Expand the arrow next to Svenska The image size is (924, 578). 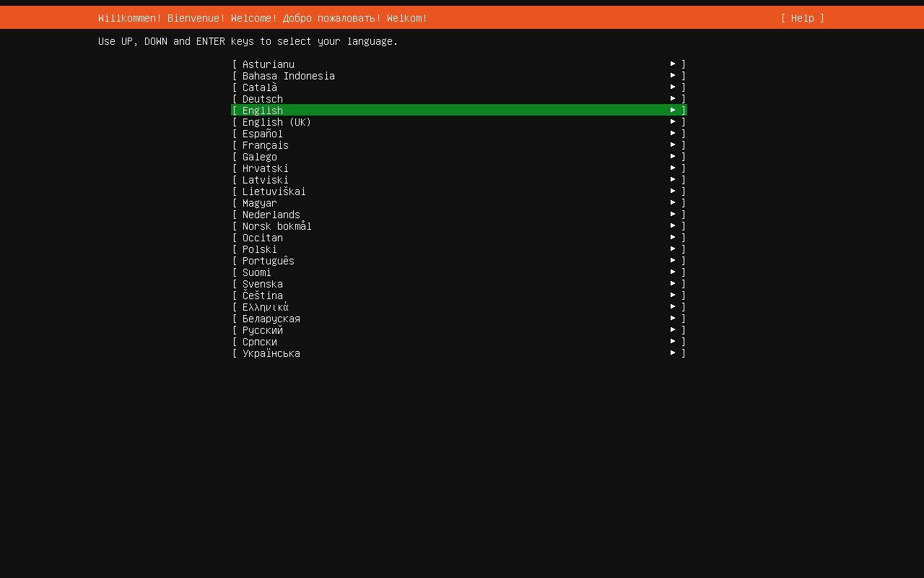tap(673, 283)
